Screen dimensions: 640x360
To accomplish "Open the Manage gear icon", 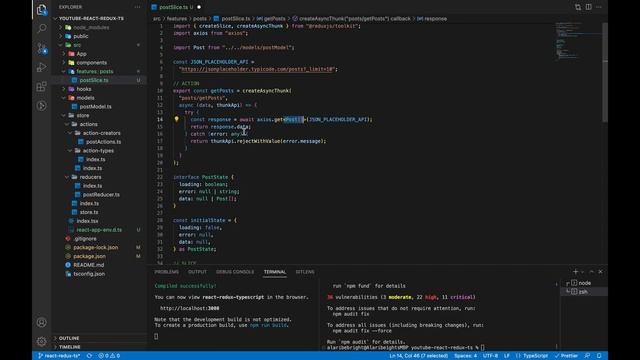I will 42,341.
